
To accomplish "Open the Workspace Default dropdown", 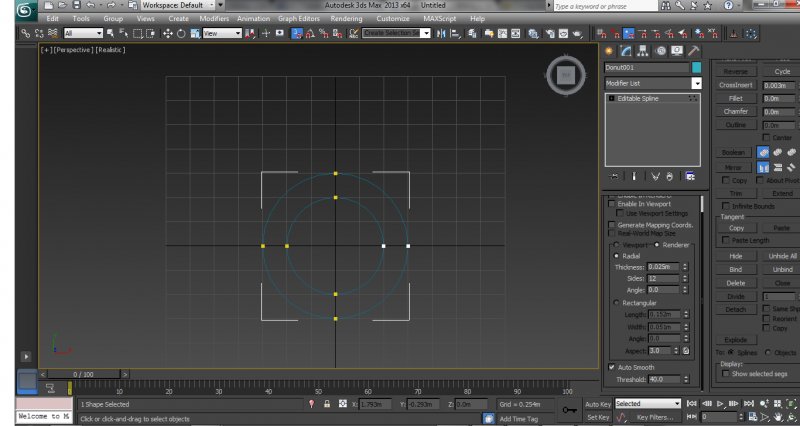I will point(176,5).
